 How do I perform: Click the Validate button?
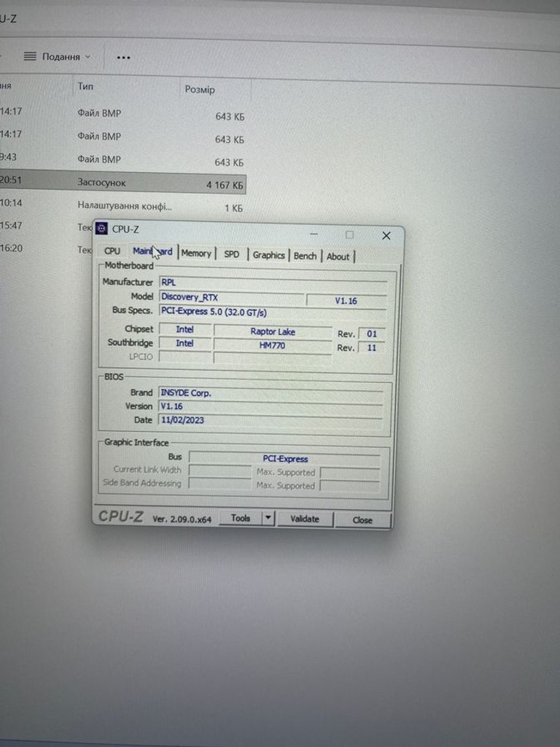tap(305, 519)
